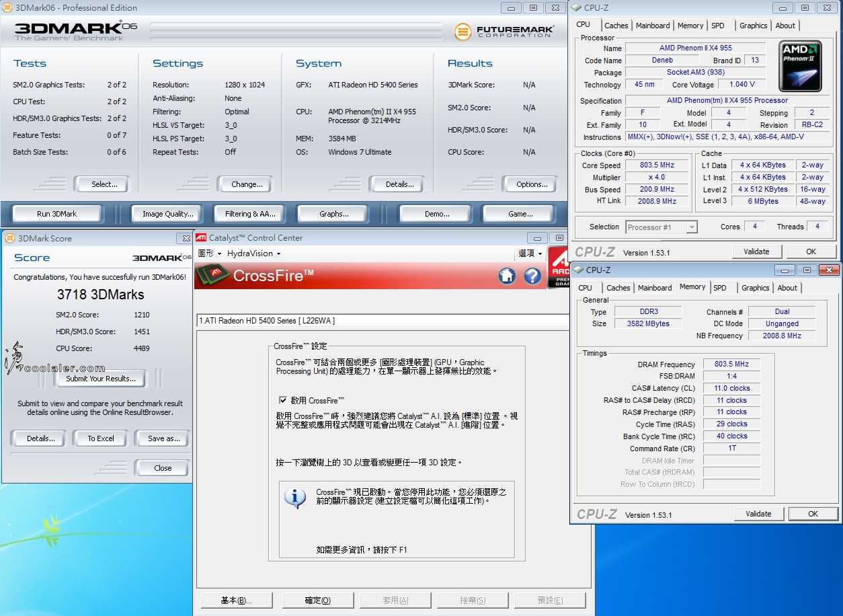Click the Futuremark orange logo icon

(463, 31)
